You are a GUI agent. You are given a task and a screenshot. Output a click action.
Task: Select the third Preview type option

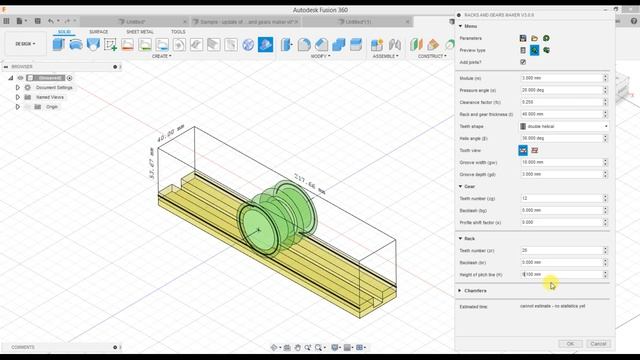(546, 50)
